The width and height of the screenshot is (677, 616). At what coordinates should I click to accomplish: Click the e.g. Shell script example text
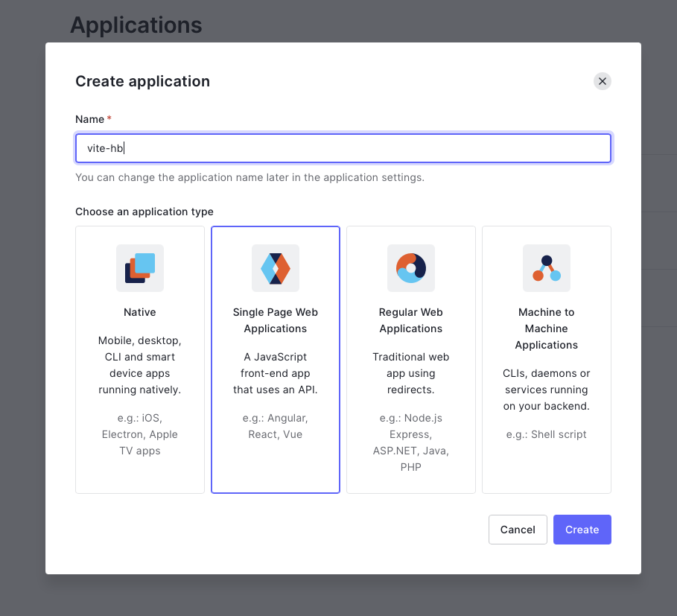pyautogui.click(x=546, y=434)
